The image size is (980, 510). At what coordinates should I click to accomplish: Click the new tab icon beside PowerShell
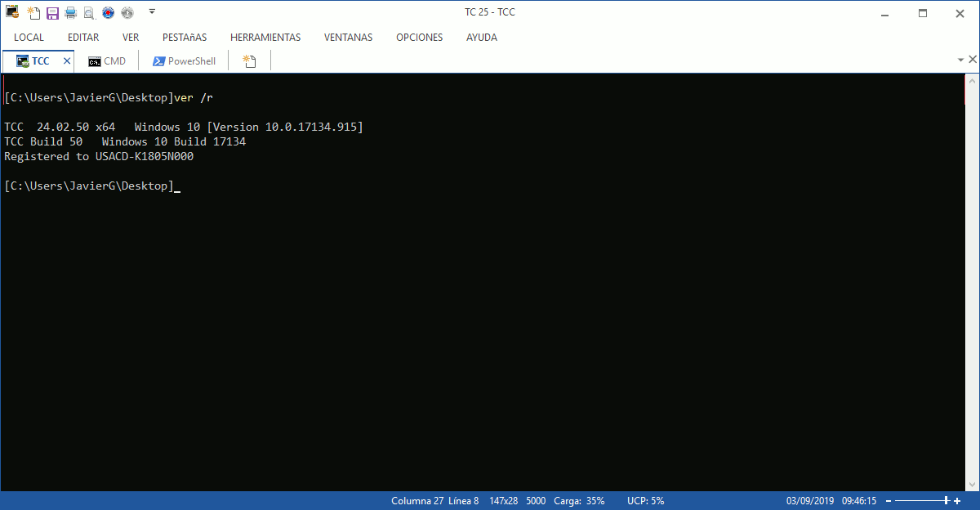pyautogui.click(x=250, y=61)
